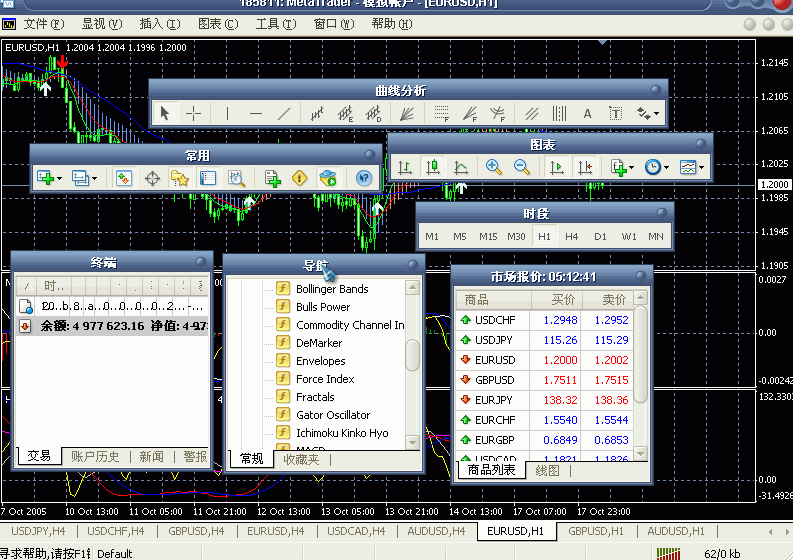The image size is (793, 560).
Task: Open the 插入 menu
Action: [160, 24]
